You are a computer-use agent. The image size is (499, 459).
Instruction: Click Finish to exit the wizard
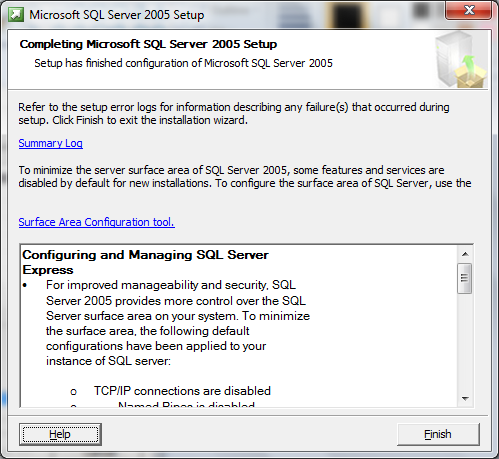(x=438, y=434)
